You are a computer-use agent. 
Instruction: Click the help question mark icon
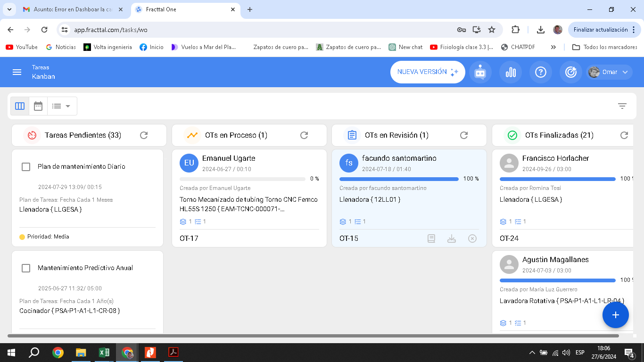pyautogui.click(x=541, y=72)
